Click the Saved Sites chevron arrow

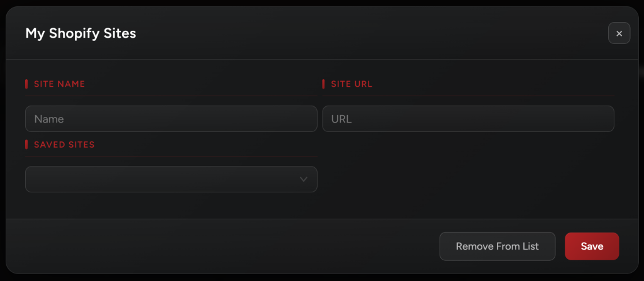pyautogui.click(x=304, y=179)
